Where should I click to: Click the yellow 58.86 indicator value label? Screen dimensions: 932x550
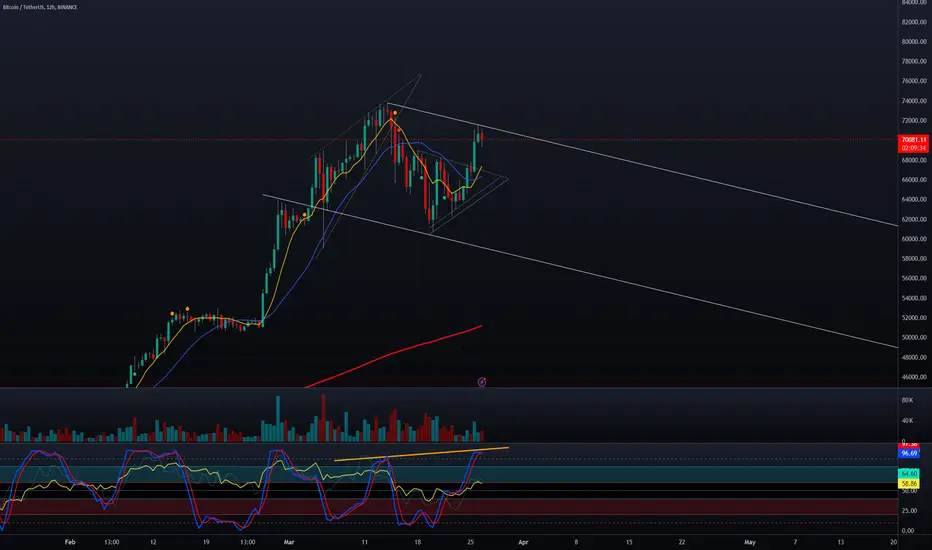(909, 484)
